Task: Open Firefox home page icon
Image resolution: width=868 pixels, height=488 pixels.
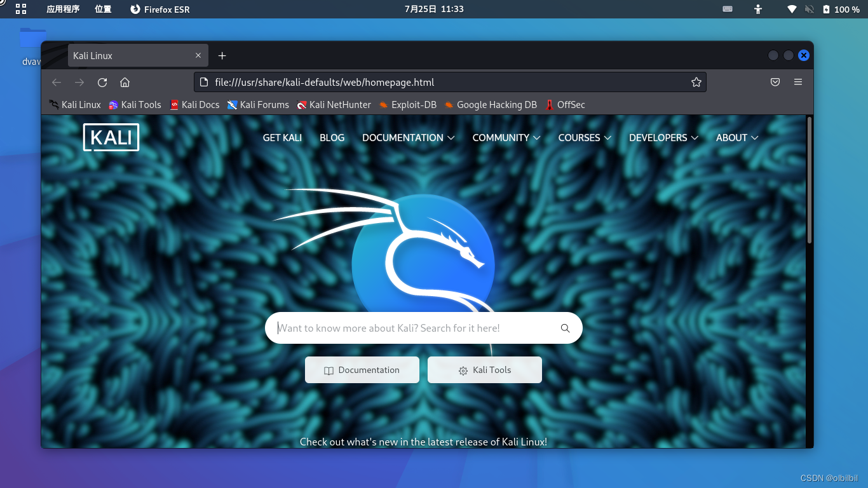Action: coord(125,82)
